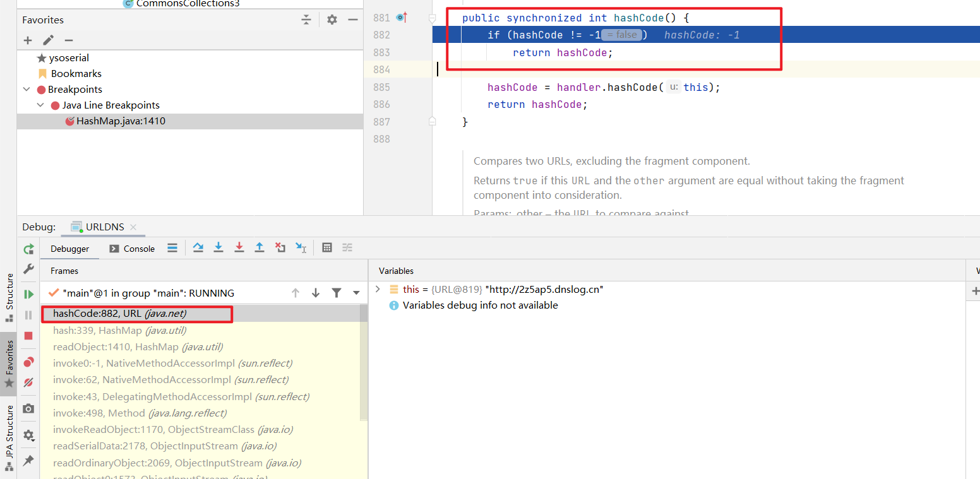Fold the hashCode method at line 881
This screenshot has width=980, height=479.
coord(433,18)
